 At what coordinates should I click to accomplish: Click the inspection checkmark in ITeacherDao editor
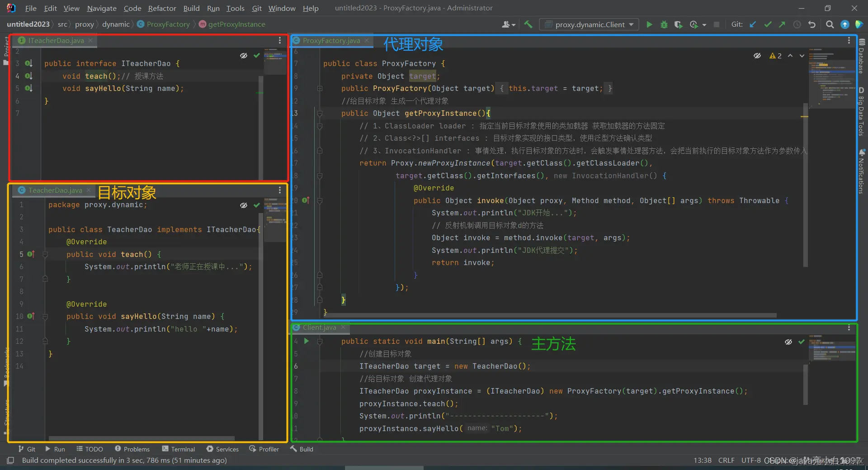click(x=257, y=56)
